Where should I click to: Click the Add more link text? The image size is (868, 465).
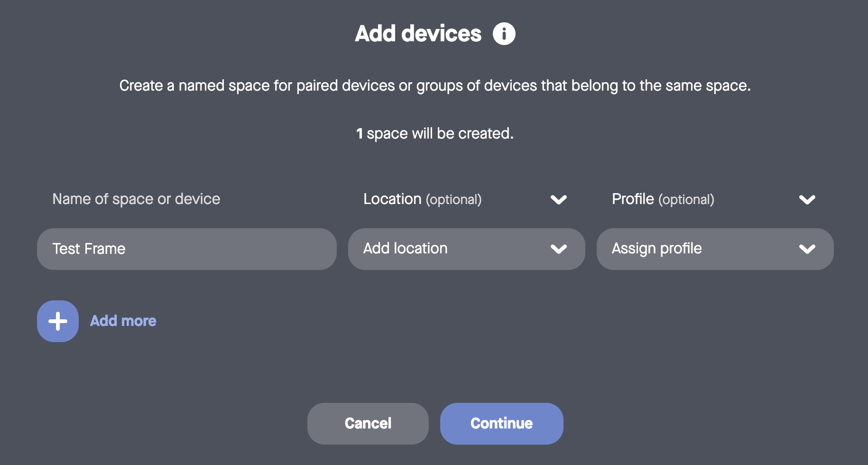[123, 321]
